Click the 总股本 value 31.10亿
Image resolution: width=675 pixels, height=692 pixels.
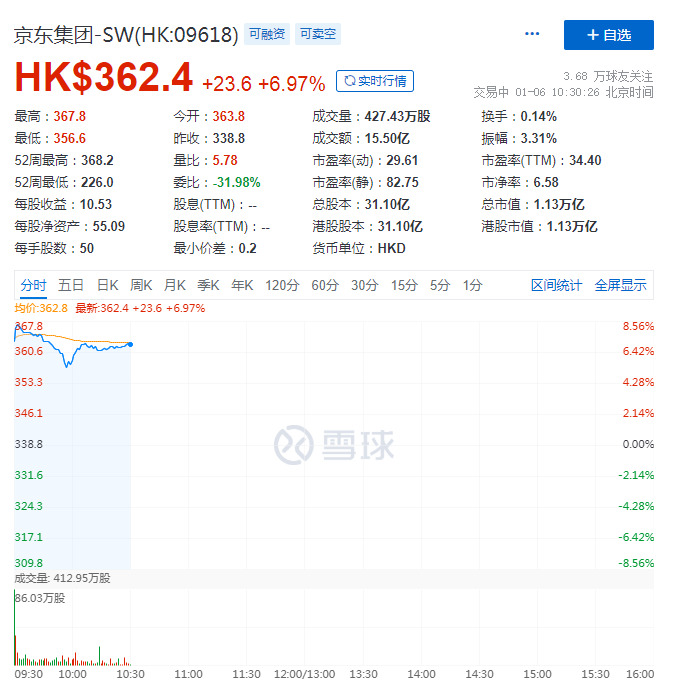[387, 204]
